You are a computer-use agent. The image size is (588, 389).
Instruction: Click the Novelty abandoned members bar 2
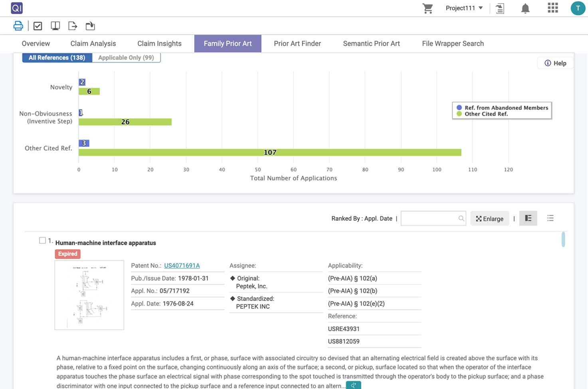click(x=82, y=82)
